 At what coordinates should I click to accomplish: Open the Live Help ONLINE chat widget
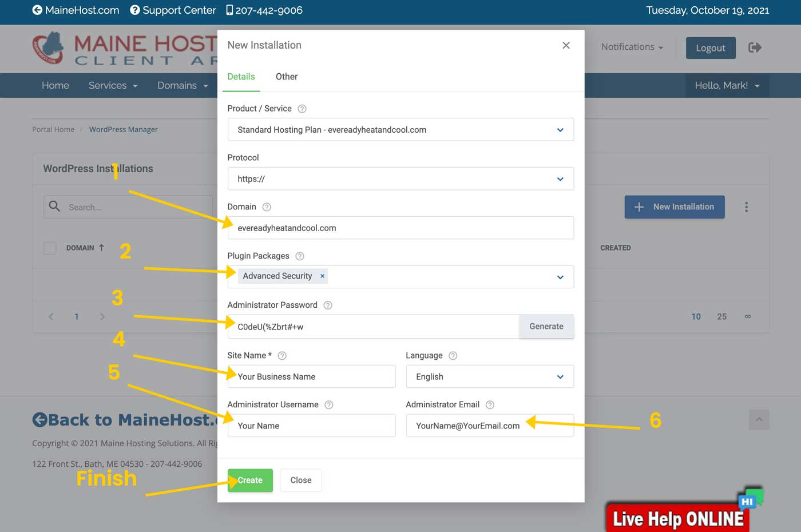(x=678, y=518)
